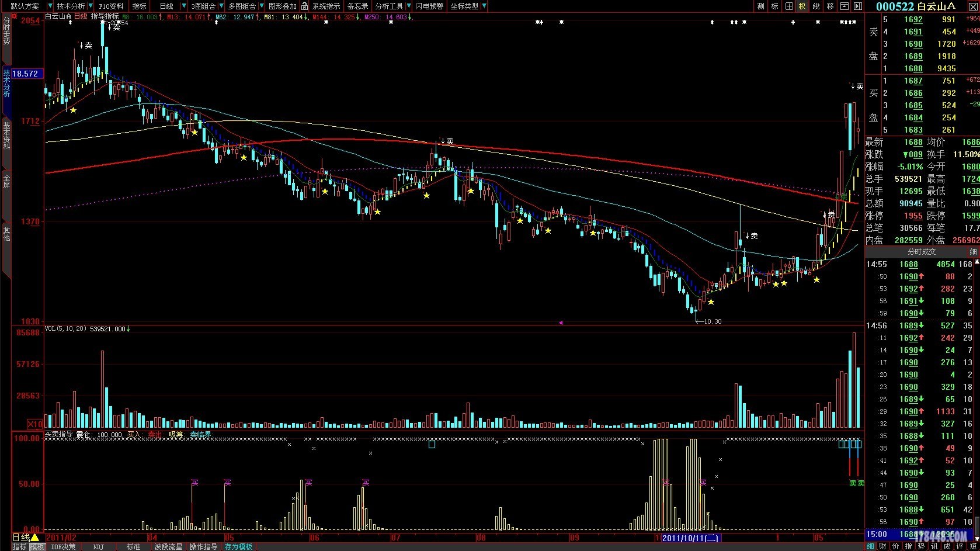The image size is (980, 551).
Task: Open the 分析工具 dropdown arrow
Action: pos(408,6)
